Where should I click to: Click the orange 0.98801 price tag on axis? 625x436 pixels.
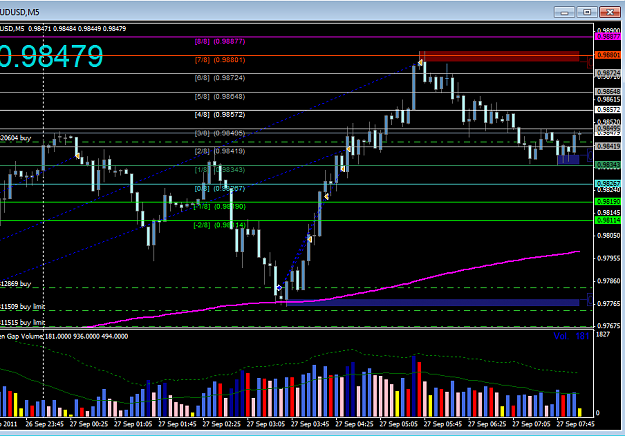click(608, 55)
